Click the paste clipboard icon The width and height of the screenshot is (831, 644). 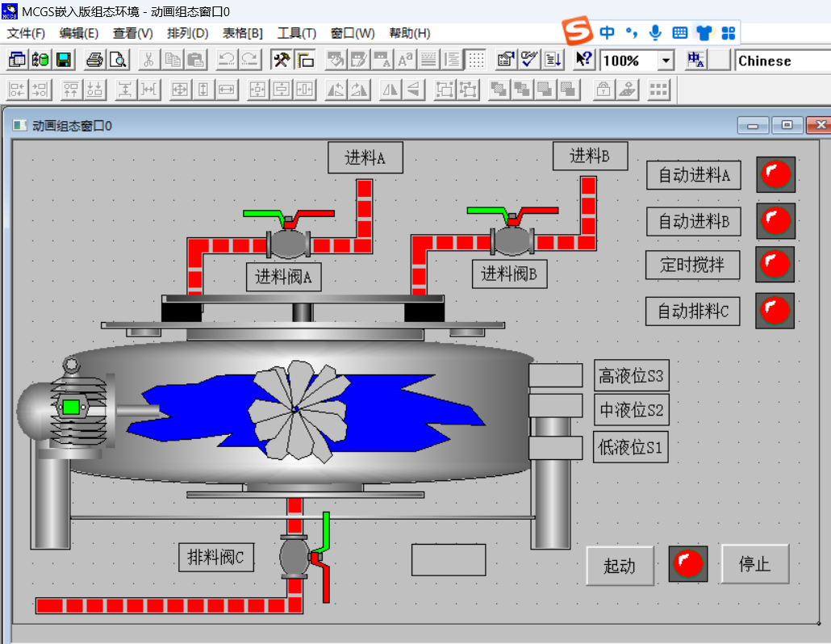[x=195, y=60]
